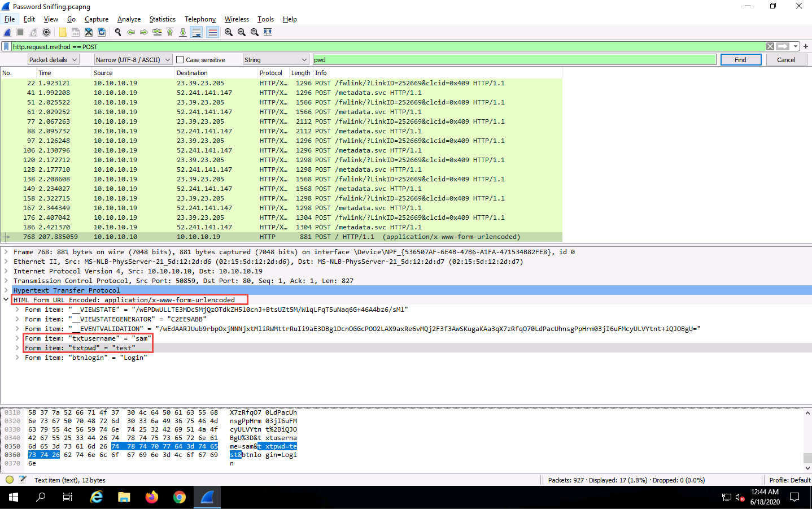Viewport: 812px width, 509px height.
Task: Zoom out main window text icon
Action: coord(242,32)
